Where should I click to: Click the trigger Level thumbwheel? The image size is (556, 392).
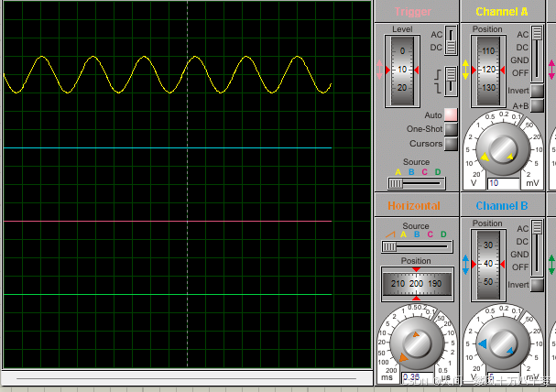tap(402, 71)
